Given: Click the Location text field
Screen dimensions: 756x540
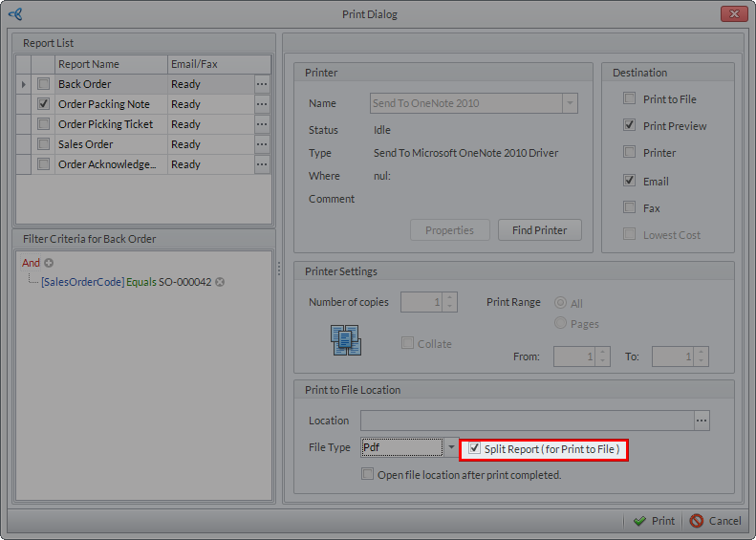Looking at the screenshot, I should [x=526, y=421].
